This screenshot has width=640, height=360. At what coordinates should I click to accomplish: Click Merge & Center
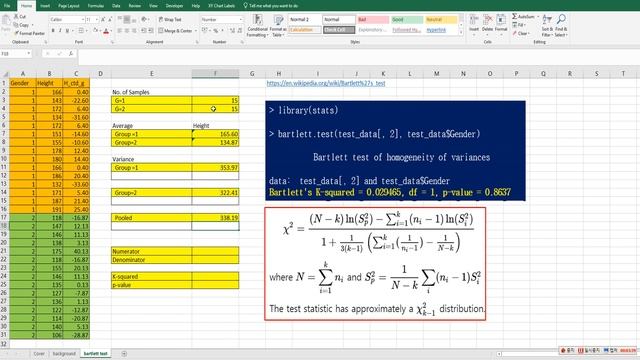(x=175, y=31)
